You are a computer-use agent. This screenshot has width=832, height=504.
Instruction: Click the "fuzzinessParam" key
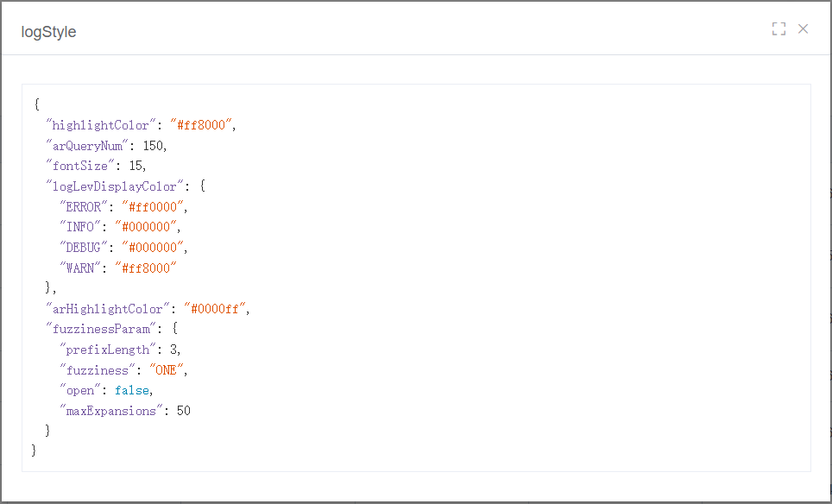[x=101, y=330]
